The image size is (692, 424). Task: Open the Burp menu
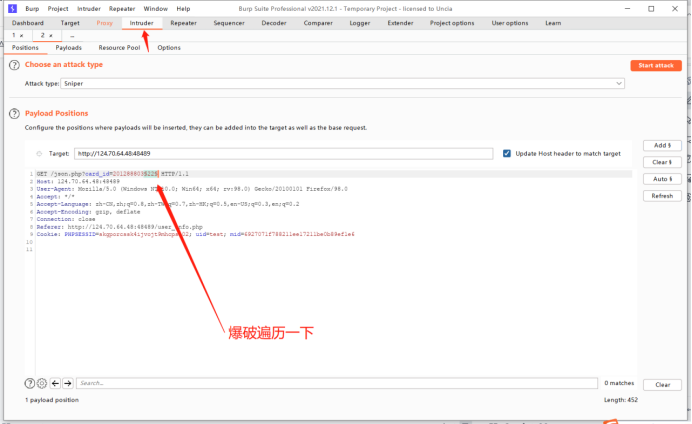point(32,9)
